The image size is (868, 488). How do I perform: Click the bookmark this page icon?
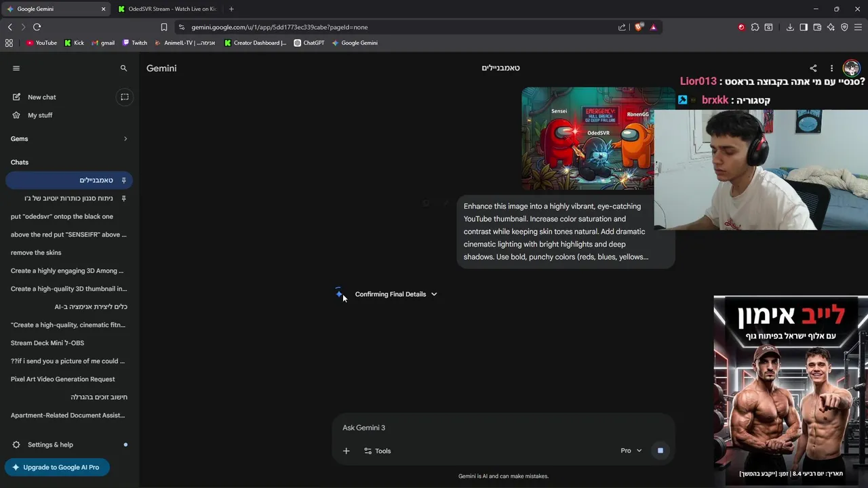[163, 27]
